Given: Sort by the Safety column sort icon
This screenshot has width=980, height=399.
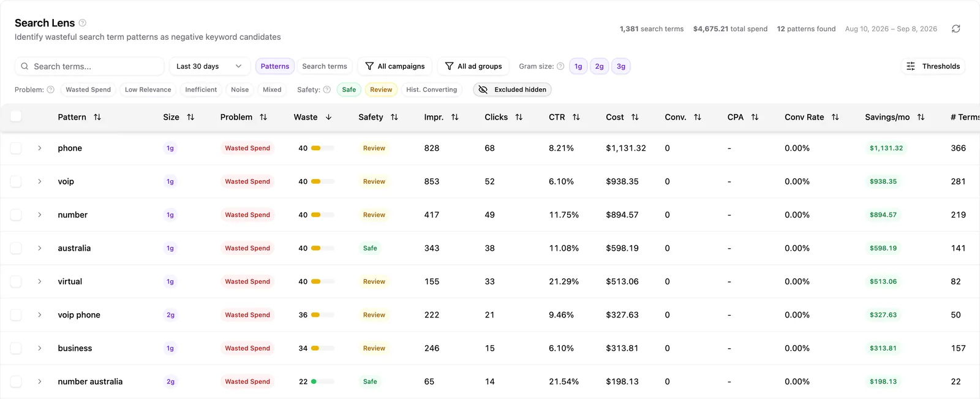Looking at the screenshot, I should click(394, 117).
